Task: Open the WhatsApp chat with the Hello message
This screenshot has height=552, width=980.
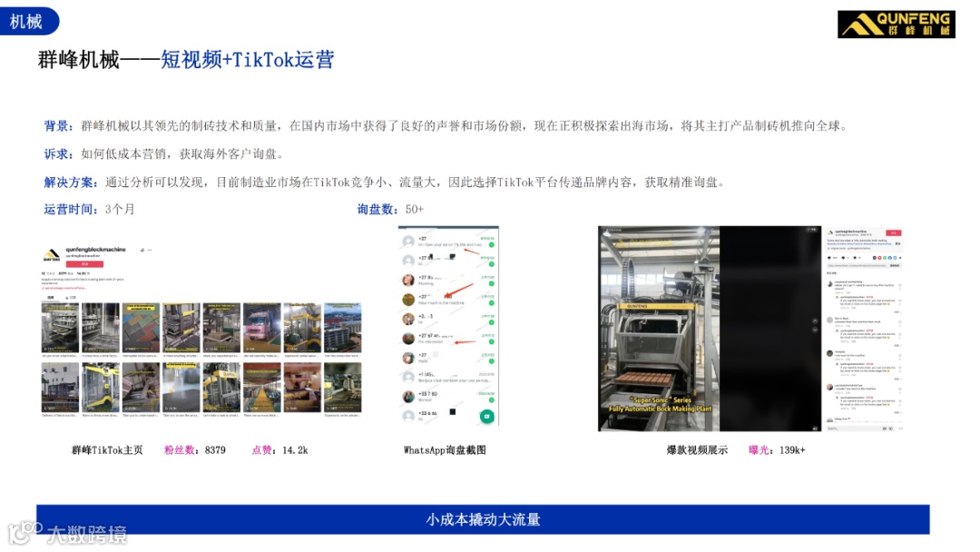Action: coord(449,359)
